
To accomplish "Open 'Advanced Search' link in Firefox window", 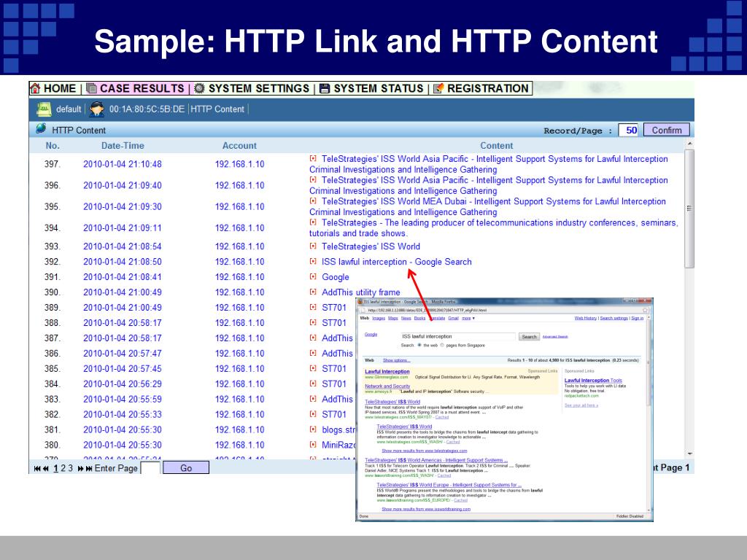I will coord(555,337).
